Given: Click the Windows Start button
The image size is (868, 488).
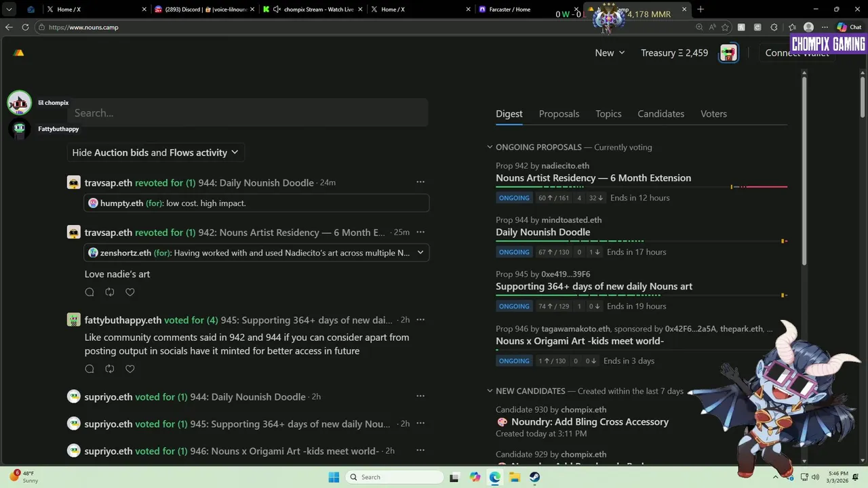Looking at the screenshot, I should 334,477.
